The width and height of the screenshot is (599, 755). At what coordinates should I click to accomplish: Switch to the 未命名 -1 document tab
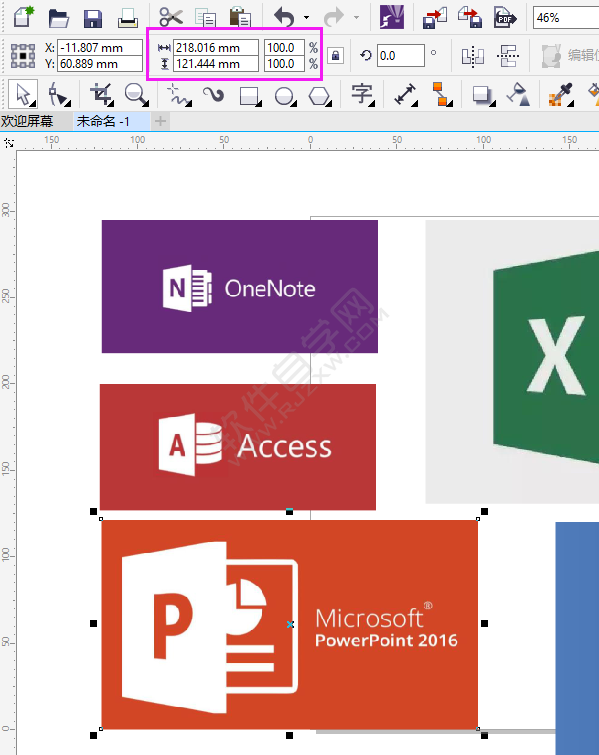103,121
